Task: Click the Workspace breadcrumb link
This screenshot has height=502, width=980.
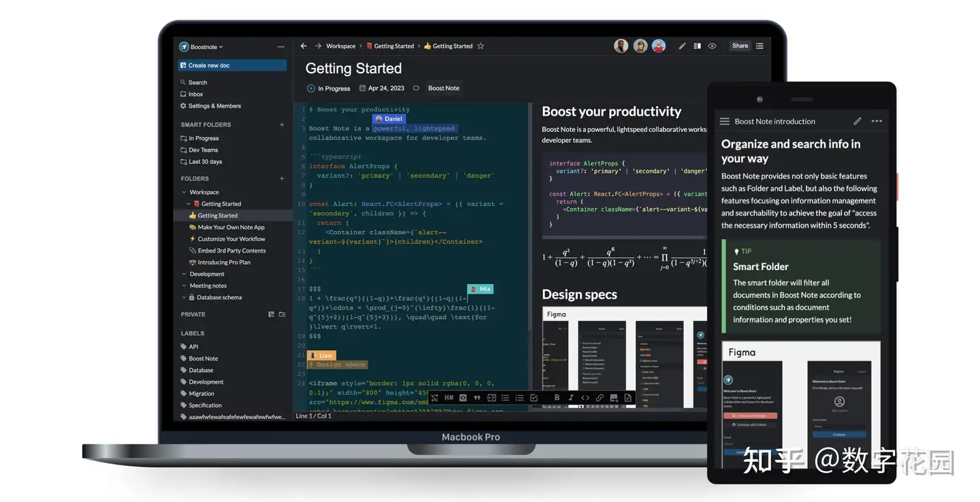Action: (x=340, y=46)
